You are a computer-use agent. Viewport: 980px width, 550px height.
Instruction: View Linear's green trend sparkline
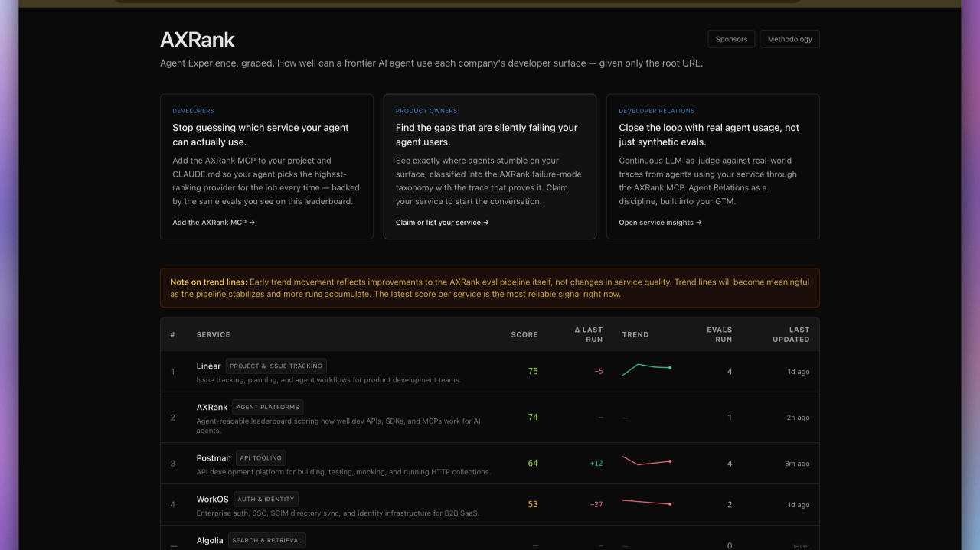pos(647,369)
